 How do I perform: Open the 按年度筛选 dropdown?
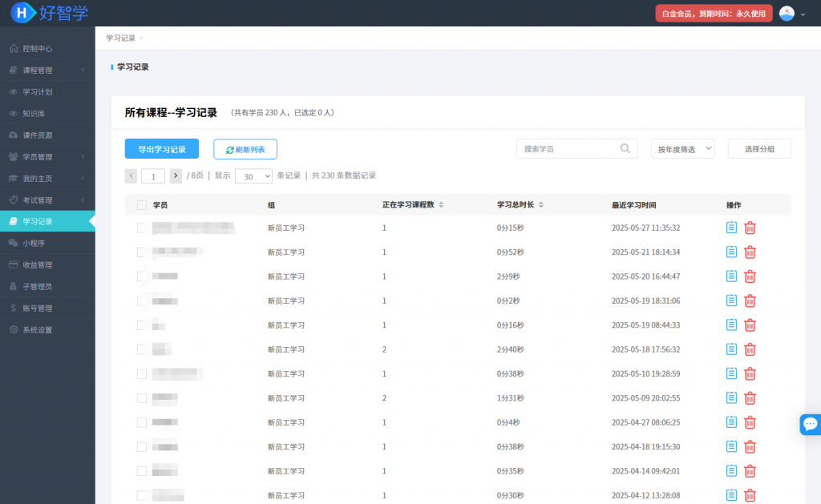click(683, 149)
